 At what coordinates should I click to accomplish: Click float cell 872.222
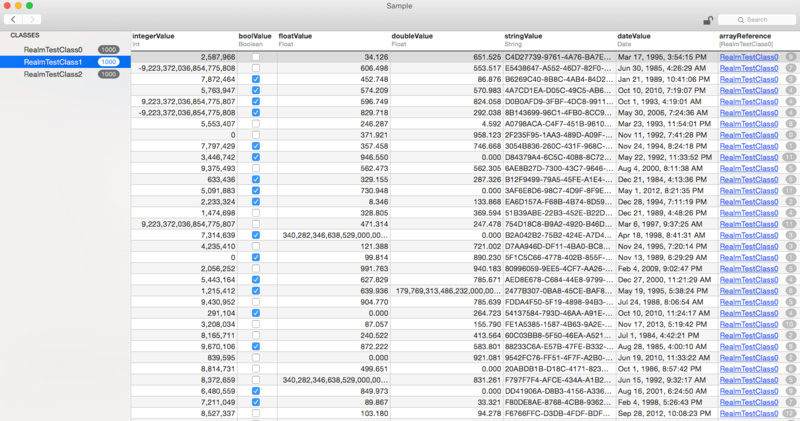point(334,346)
